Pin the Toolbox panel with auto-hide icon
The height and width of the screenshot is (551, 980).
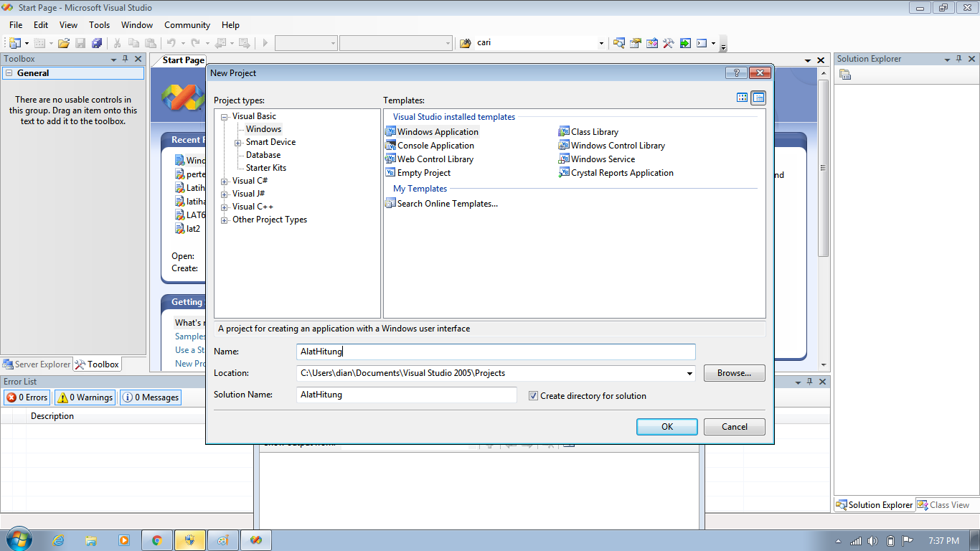coord(125,59)
